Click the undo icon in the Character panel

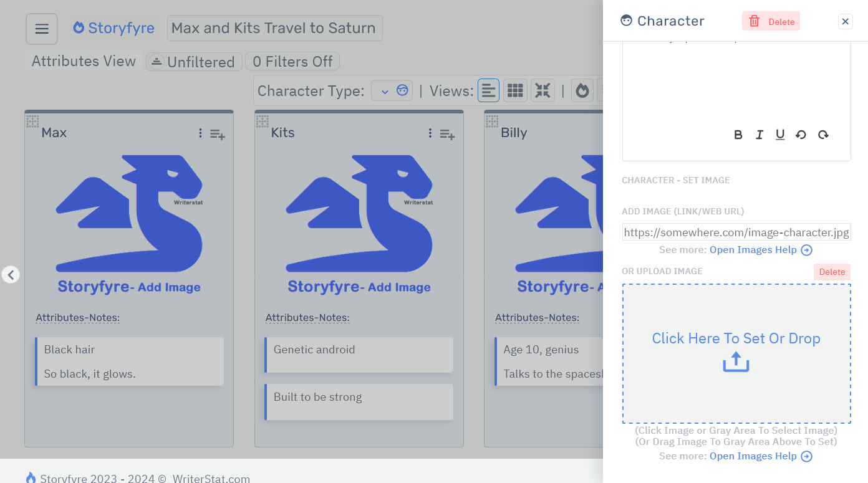coord(801,134)
